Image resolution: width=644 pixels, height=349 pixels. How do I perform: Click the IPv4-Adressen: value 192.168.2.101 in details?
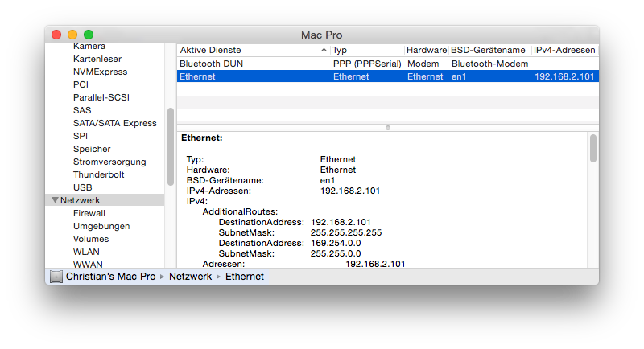[350, 191]
